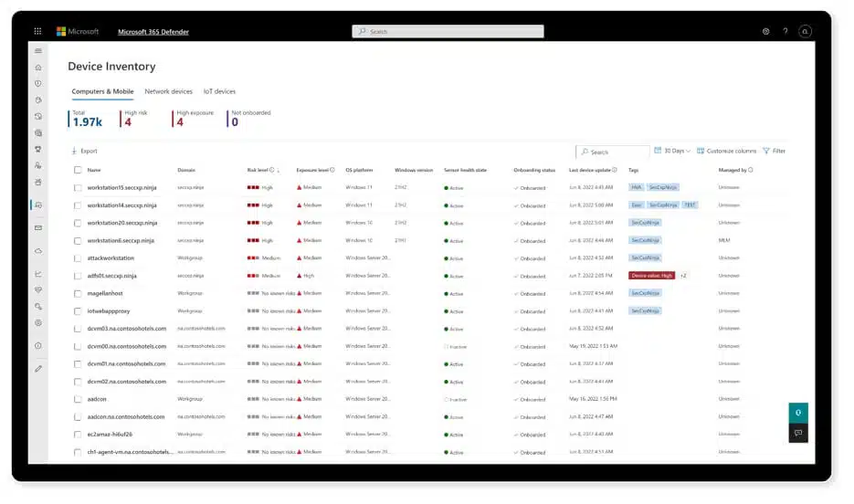Open the feedback chat icon button
Screen dimensions: 854x504
click(798, 433)
